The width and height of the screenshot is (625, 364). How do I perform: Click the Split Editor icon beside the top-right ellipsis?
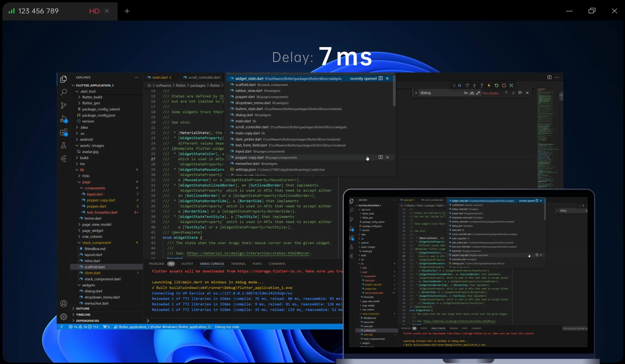(x=549, y=77)
